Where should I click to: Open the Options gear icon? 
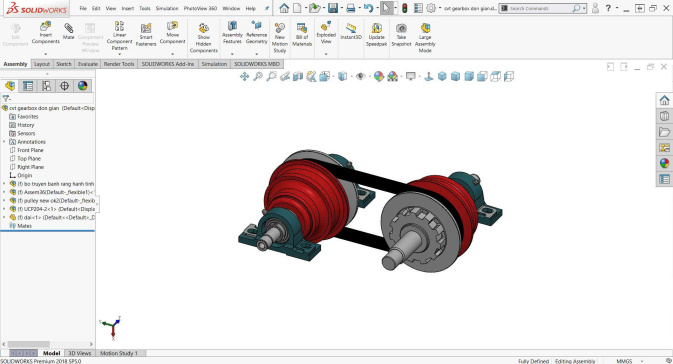[431, 8]
